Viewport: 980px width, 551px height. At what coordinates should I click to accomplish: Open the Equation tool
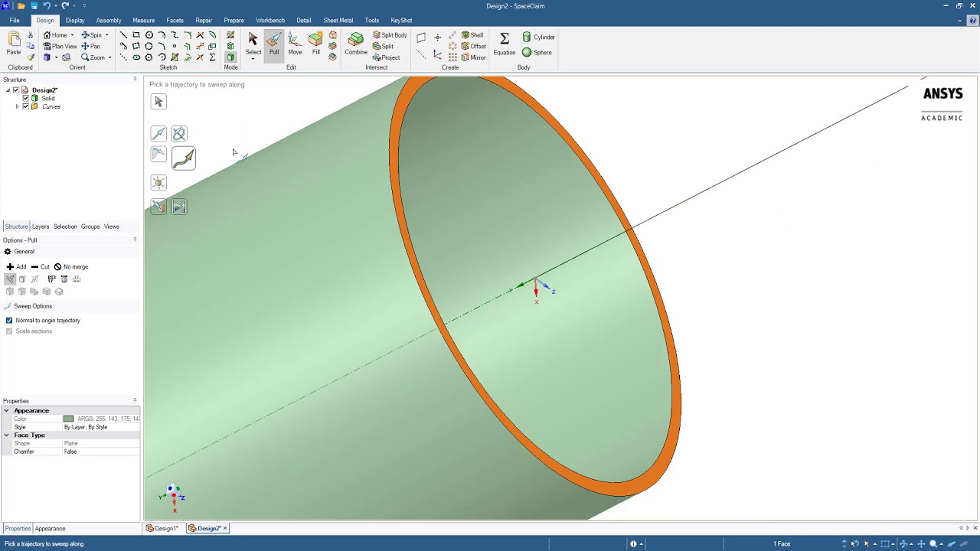point(505,44)
